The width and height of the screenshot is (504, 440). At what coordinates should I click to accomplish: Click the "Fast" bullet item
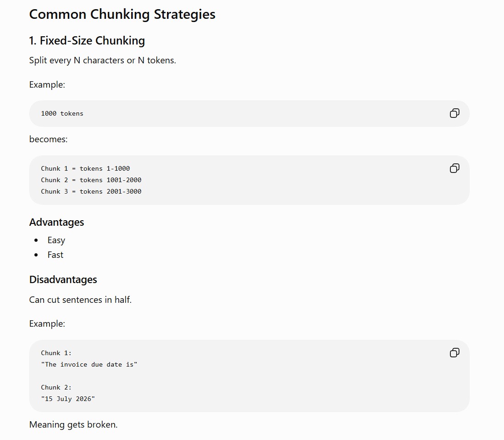(55, 255)
